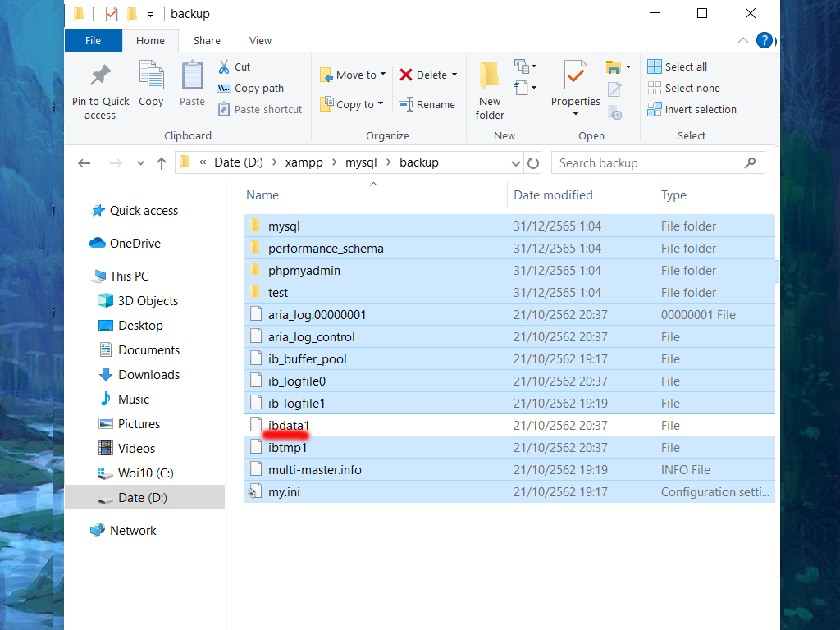
Task: Refresh the backup folder view
Action: [533, 163]
